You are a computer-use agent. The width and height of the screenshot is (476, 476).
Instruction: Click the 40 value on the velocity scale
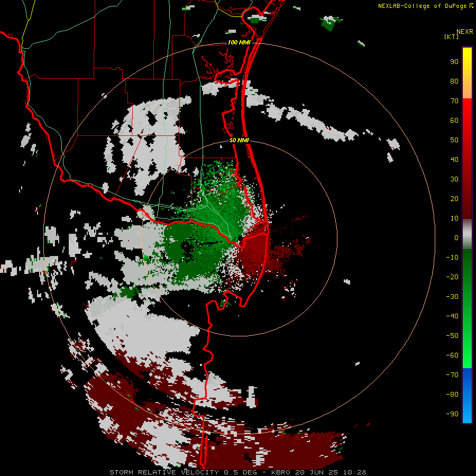click(454, 160)
